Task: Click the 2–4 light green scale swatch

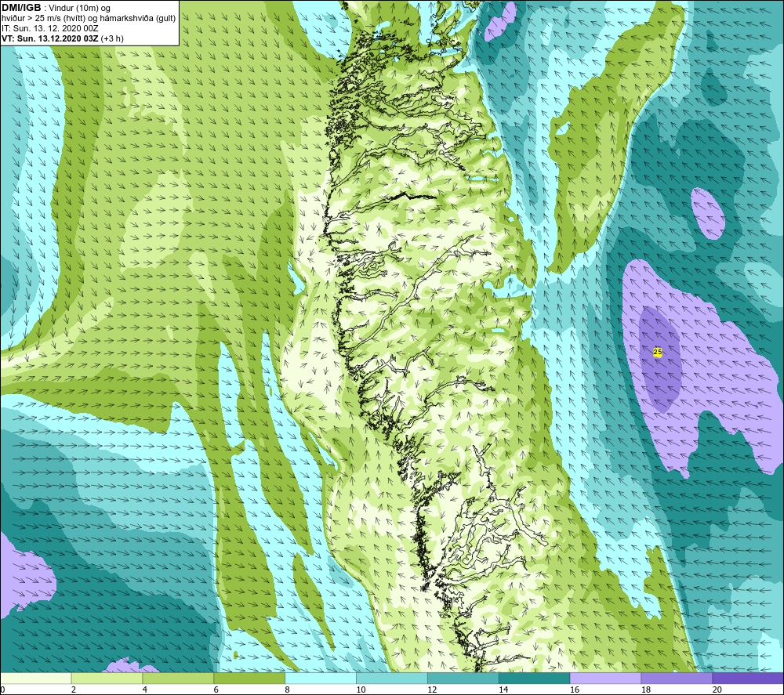Action: point(107,678)
